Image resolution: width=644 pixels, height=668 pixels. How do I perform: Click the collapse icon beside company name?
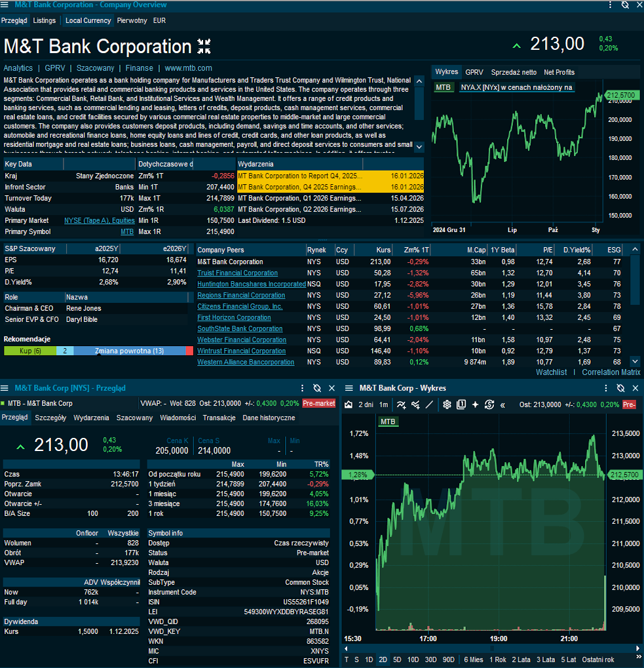tap(204, 47)
